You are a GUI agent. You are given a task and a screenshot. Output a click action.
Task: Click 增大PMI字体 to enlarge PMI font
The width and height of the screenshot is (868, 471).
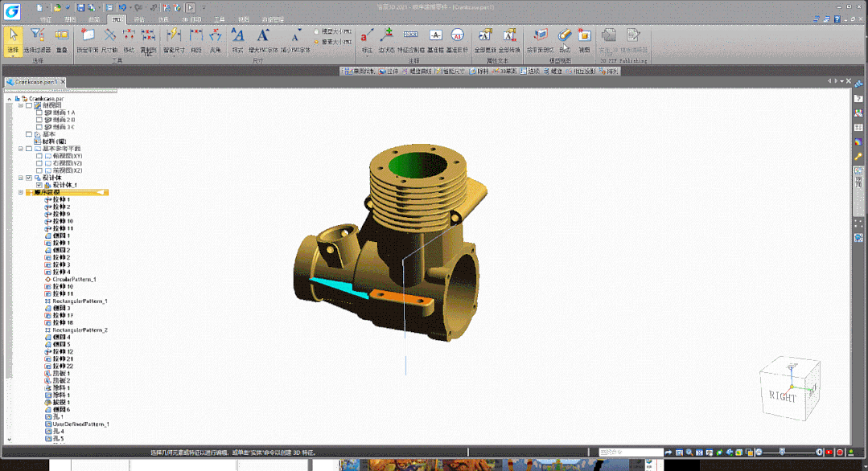pyautogui.click(x=263, y=40)
